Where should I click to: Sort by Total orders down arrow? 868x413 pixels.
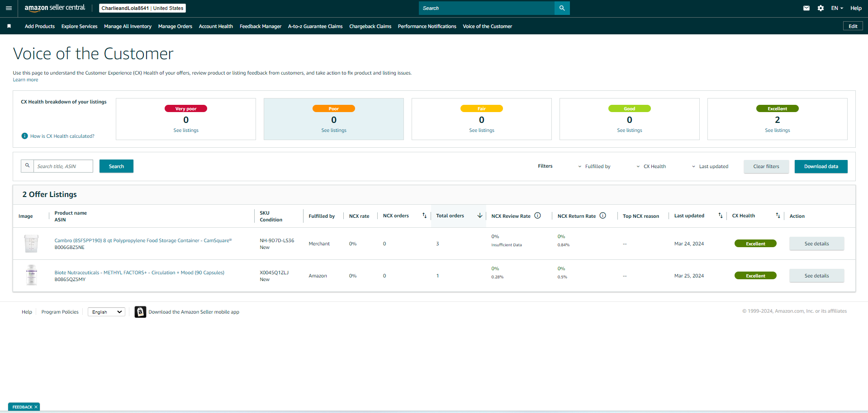pos(479,216)
